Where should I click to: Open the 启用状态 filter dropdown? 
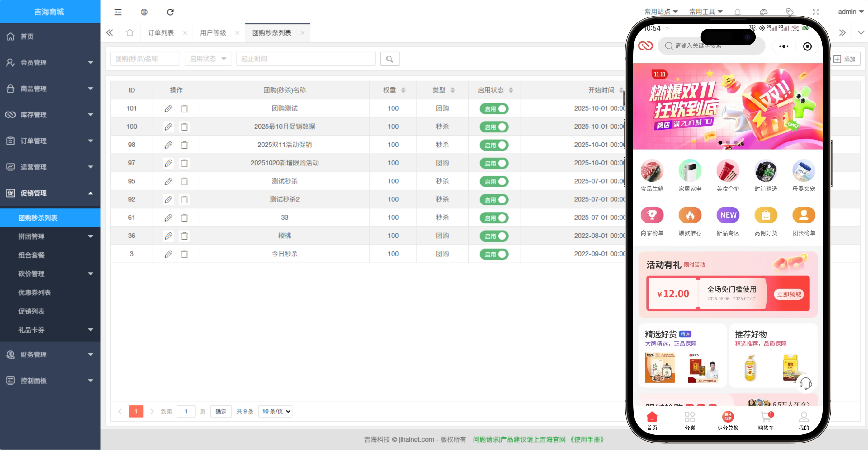(208, 59)
